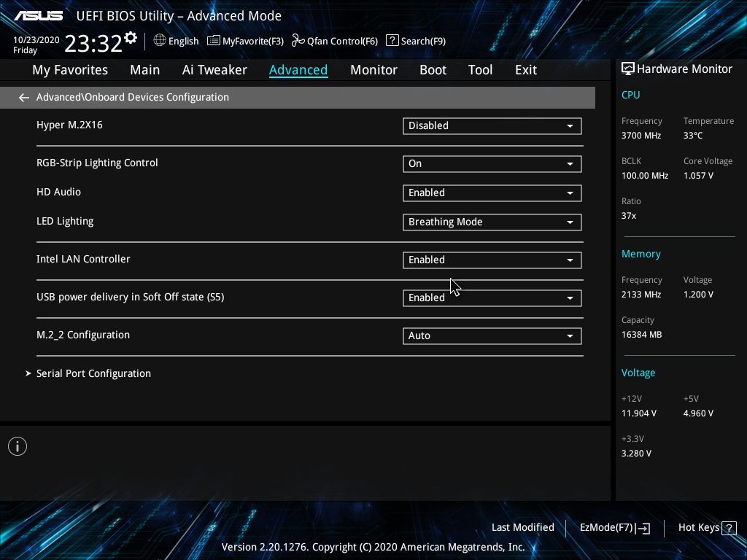Open the USB power delivery S5 dropdown

click(492, 297)
